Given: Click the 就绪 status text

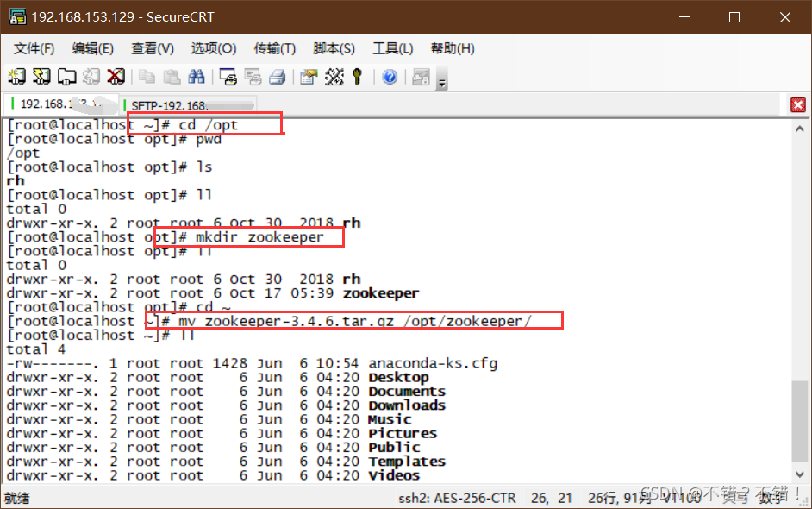Looking at the screenshot, I should pos(17,499).
